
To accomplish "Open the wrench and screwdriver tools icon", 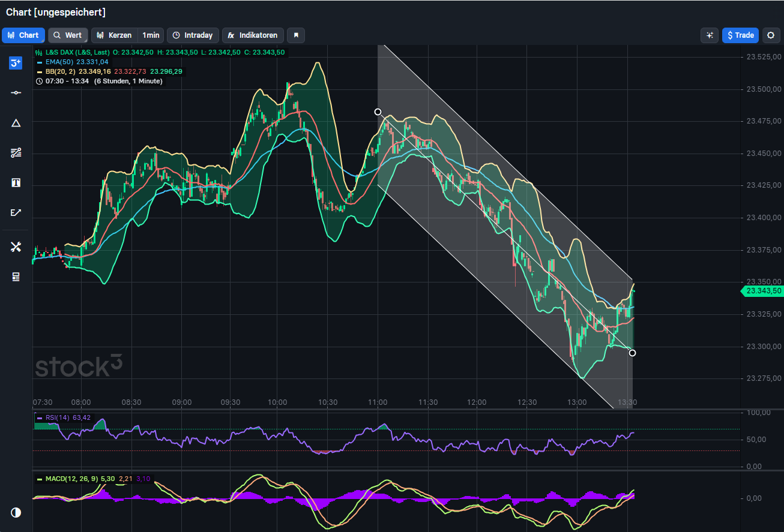I will pos(16,247).
